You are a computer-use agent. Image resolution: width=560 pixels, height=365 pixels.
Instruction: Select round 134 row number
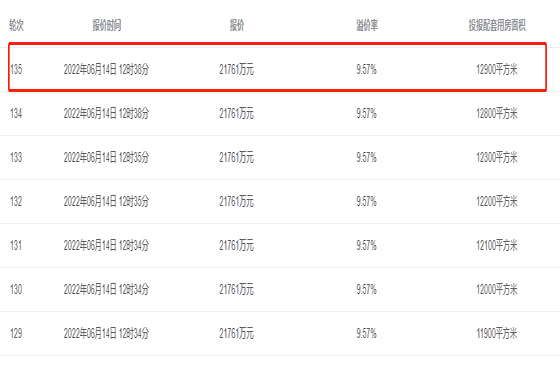coord(16,114)
